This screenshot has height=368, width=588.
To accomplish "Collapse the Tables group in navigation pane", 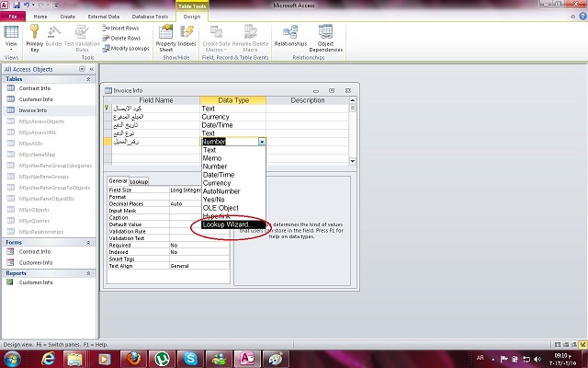I will coord(88,79).
